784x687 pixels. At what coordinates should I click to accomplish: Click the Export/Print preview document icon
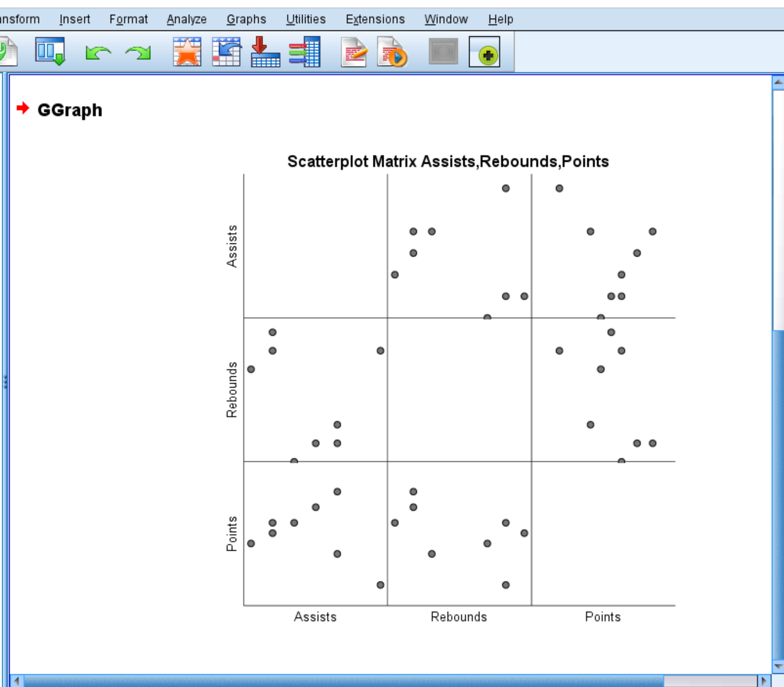[x=7, y=52]
